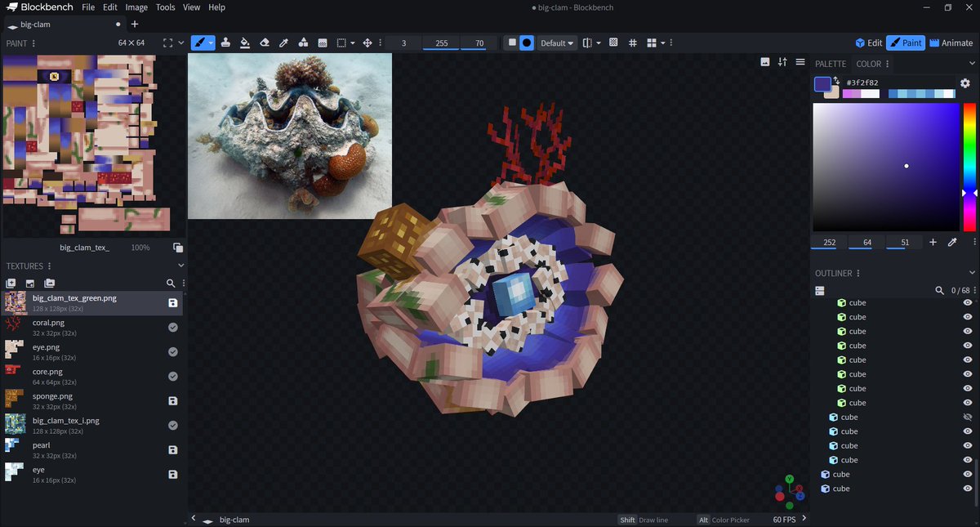
Task: Choose the circle brush shape
Action: 527,42
